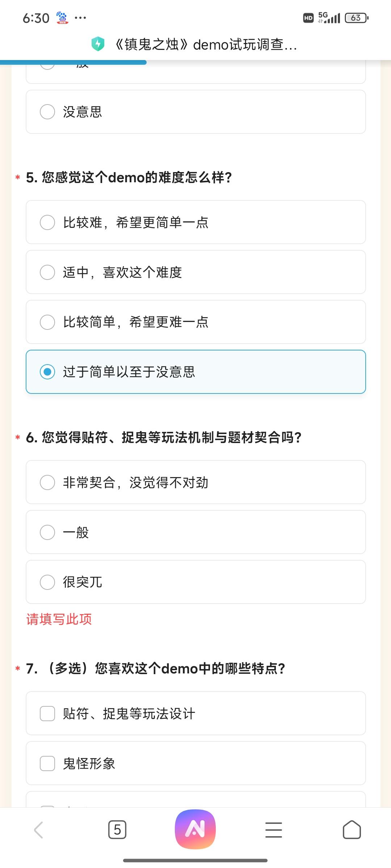Open the browser hamburger menu
The height and width of the screenshot is (868, 391).
pos(273,830)
